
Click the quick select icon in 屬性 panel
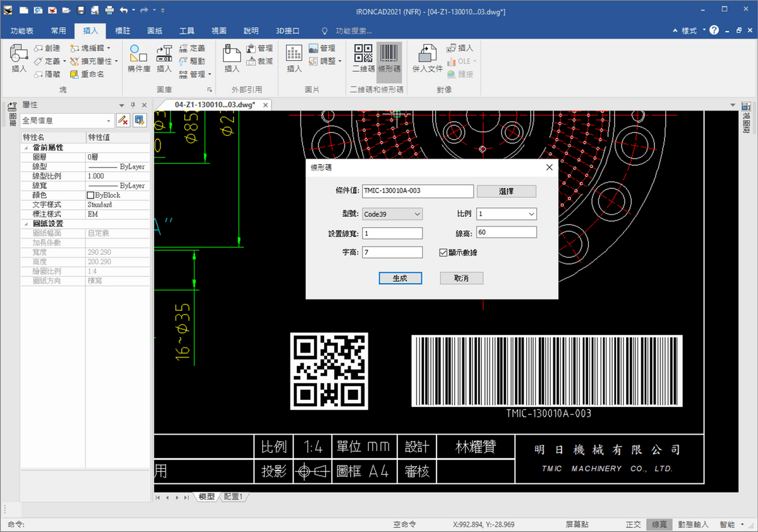[140, 120]
